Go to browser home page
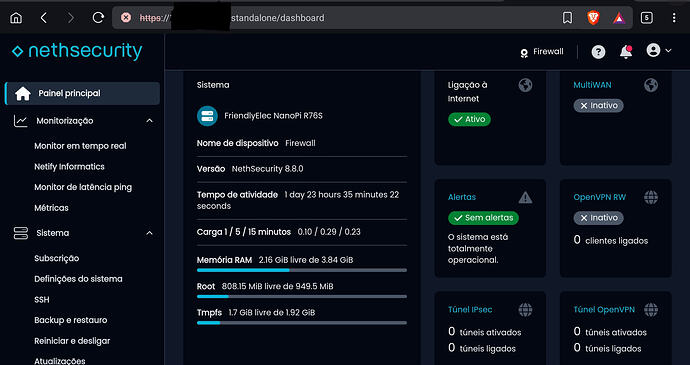Viewport: 690px width, 365px height. click(16, 18)
